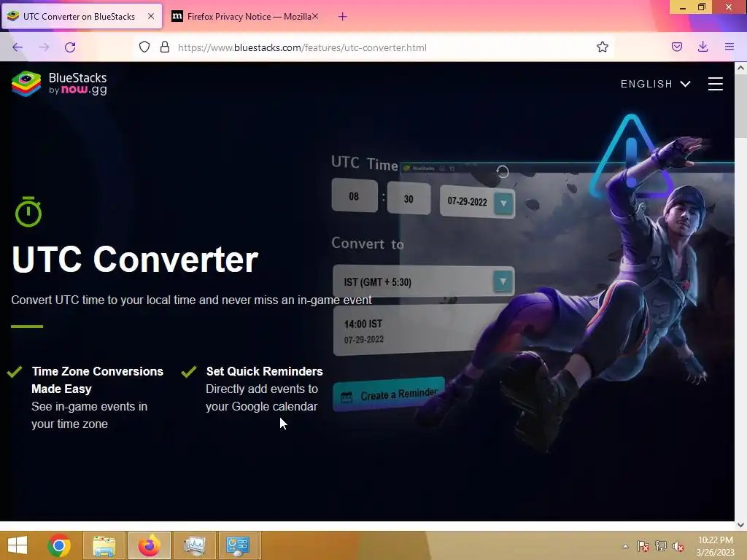This screenshot has width=747, height=560.
Task: Click the BlueStacks by now.gg logo
Action: [59, 84]
